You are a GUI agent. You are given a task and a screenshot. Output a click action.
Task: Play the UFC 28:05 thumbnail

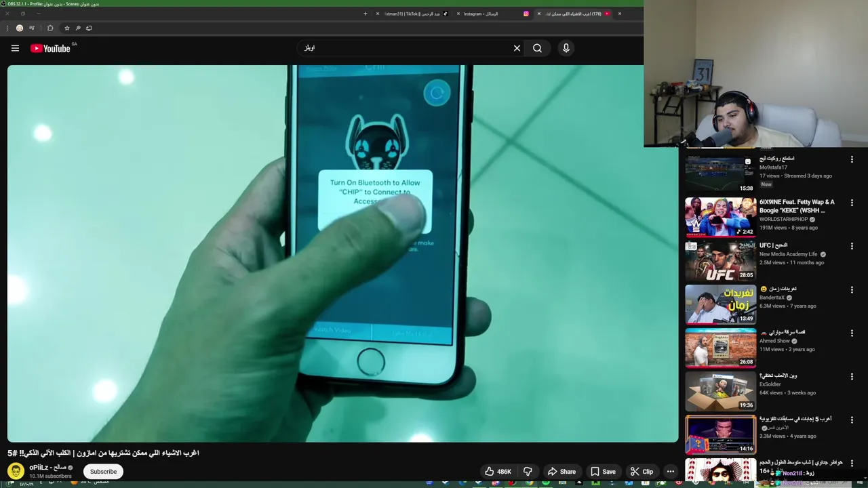click(x=720, y=260)
